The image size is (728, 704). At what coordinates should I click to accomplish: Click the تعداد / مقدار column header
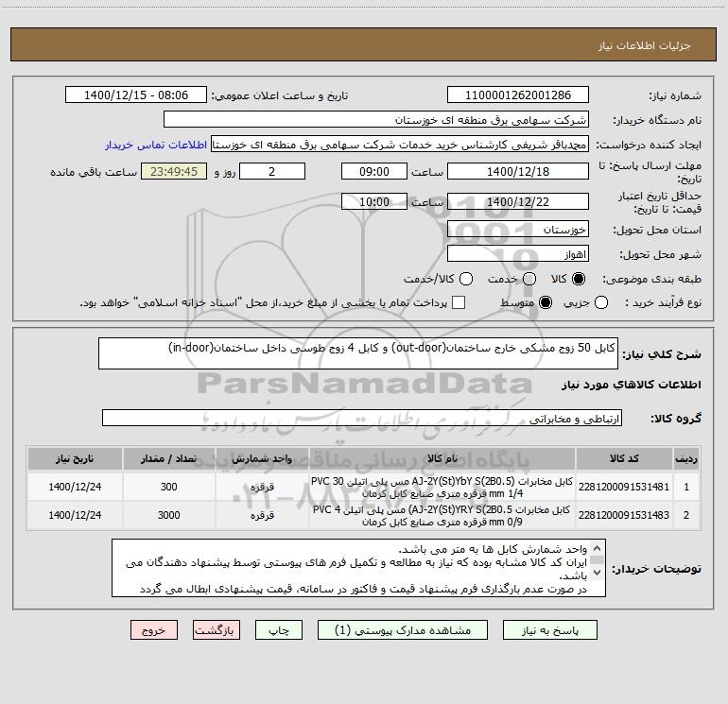point(168,458)
